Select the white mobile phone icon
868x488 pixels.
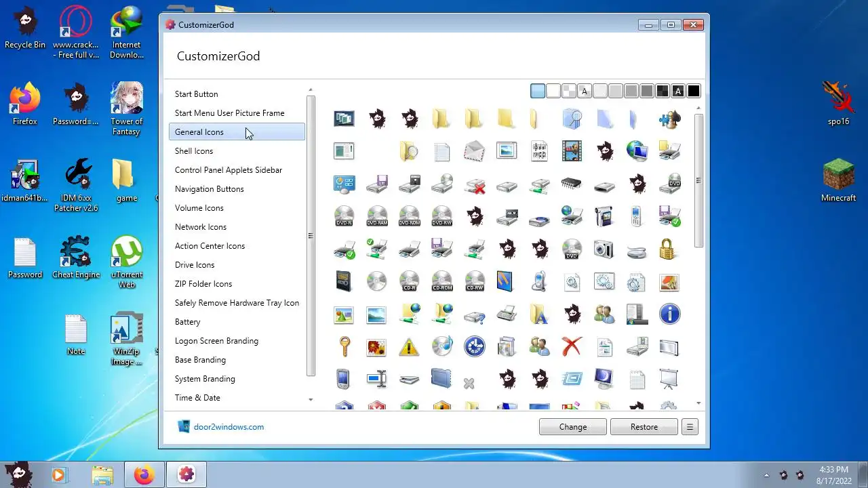[636, 216]
